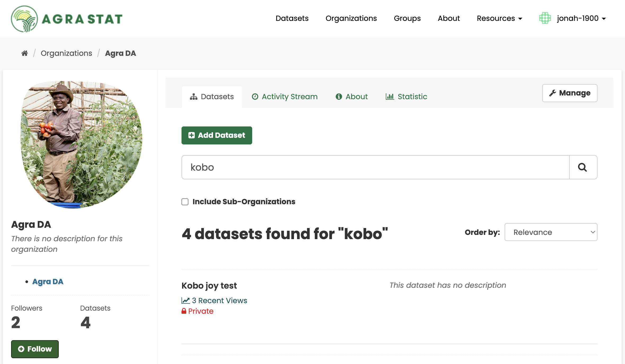625x364 pixels.
Task: Click 'This dataset has no description' text
Action: [x=448, y=285]
